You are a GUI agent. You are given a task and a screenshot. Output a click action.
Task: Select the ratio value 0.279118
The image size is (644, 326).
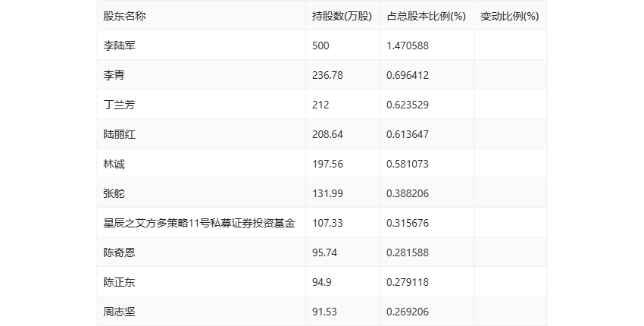[x=408, y=283]
